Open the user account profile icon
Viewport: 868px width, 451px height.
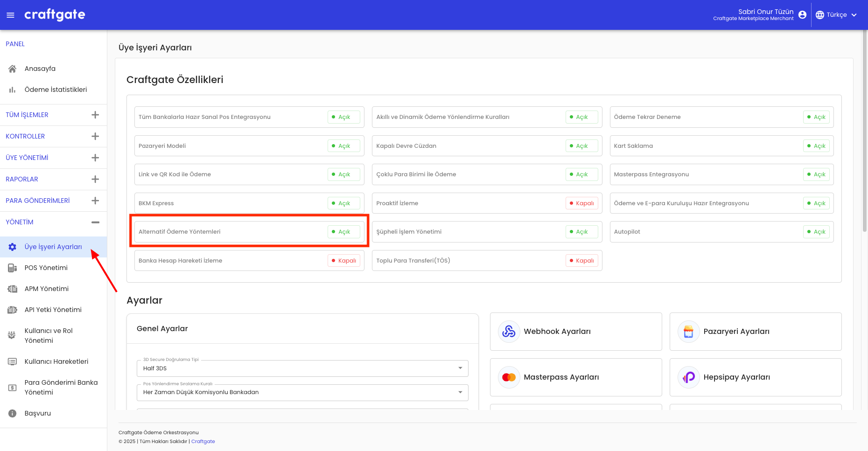802,15
